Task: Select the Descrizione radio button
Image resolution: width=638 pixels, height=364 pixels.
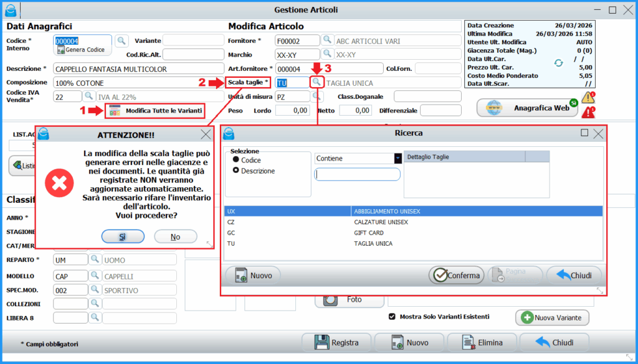Action: point(236,170)
